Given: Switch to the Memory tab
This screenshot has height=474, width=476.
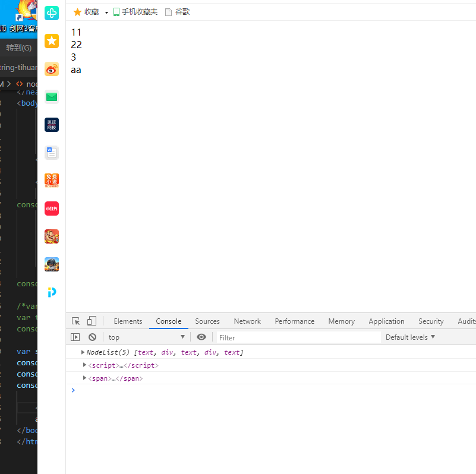Looking at the screenshot, I should [x=342, y=321].
